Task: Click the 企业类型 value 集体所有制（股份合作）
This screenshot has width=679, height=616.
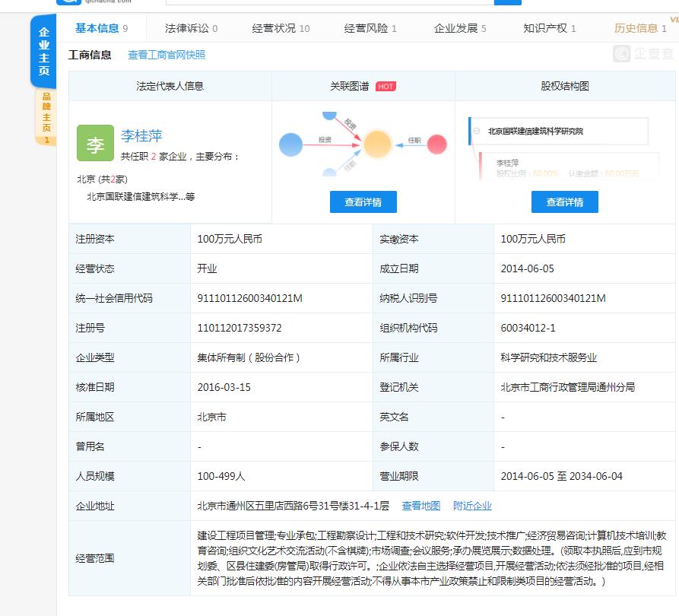Action: pos(249,357)
